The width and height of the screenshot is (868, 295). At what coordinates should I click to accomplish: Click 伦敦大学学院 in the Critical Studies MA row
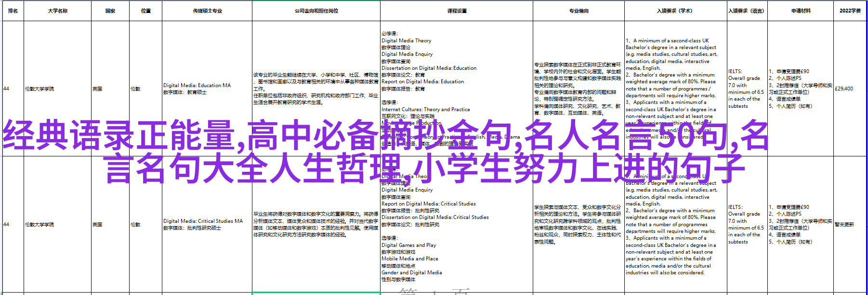pos(58,224)
